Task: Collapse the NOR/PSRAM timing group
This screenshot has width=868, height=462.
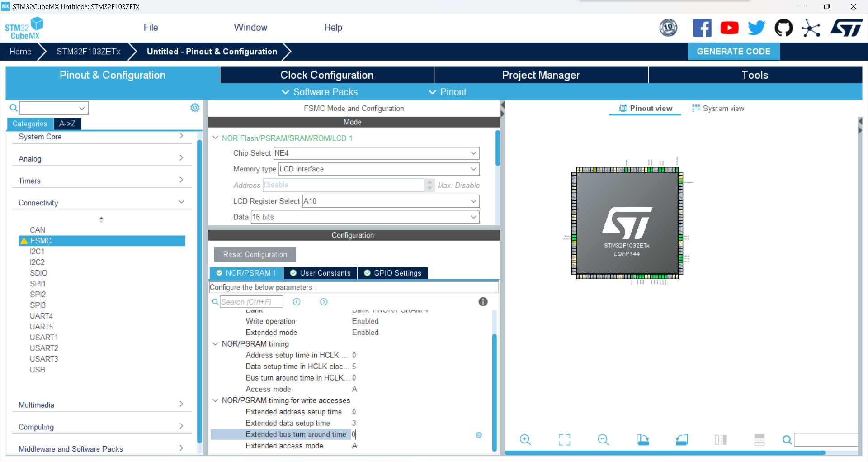Action: pyautogui.click(x=216, y=344)
